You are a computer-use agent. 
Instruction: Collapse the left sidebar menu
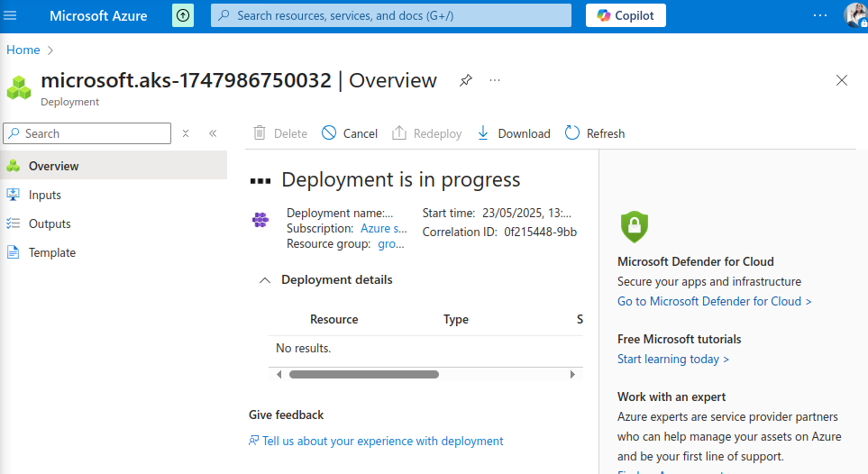[213, 133]
